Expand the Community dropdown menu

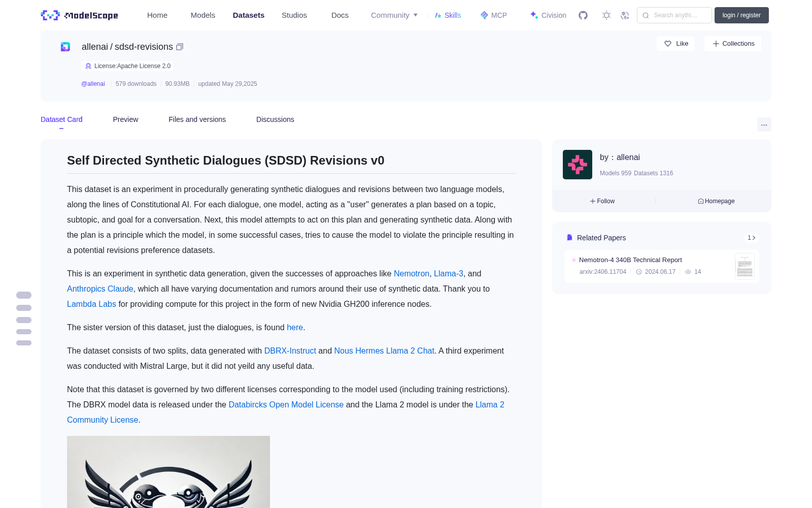coord(394,15)
